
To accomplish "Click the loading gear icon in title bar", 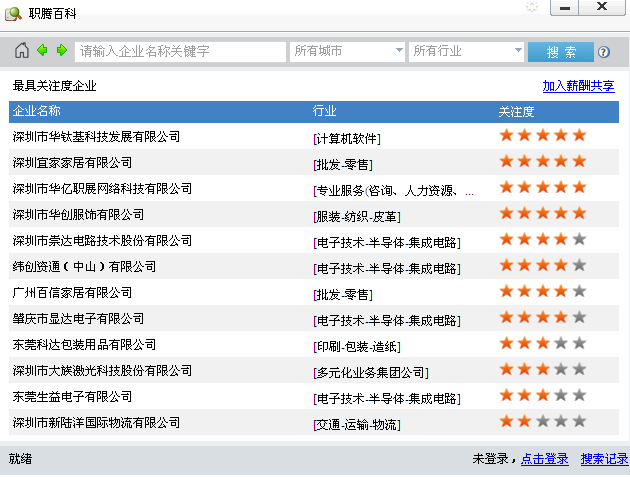I will pos(532,7).
